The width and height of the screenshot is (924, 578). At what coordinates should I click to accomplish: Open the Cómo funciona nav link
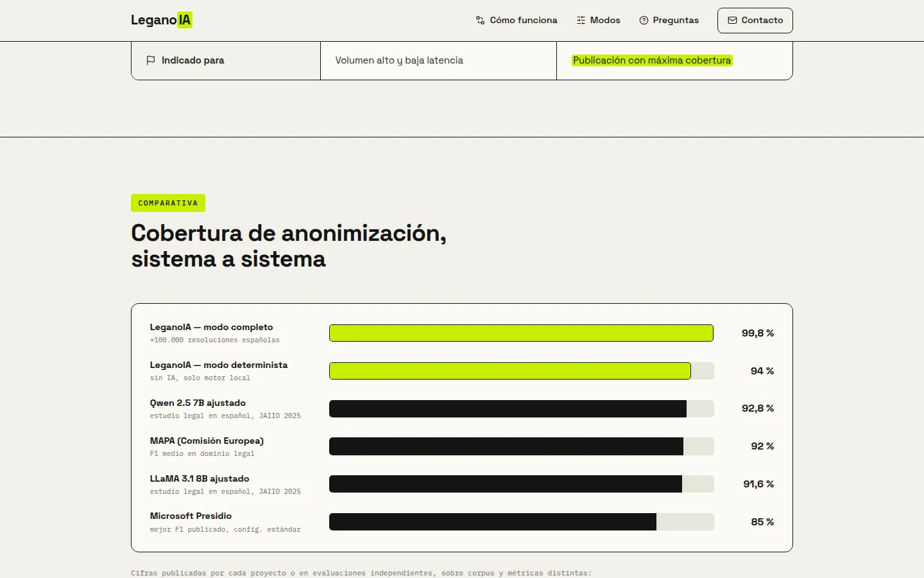coord(517,21)
